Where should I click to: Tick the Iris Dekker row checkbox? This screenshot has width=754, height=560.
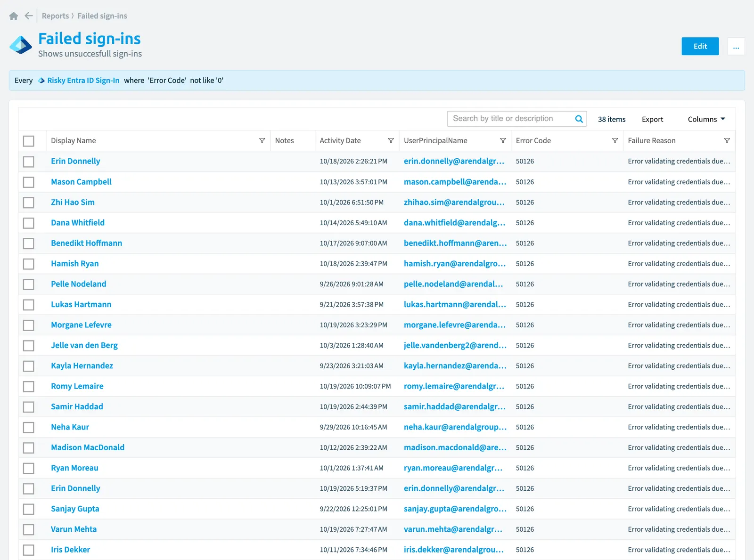tap(29, 550)
